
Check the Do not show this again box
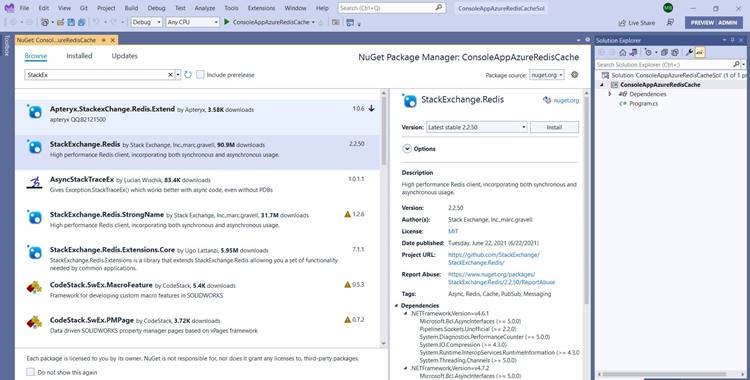pos(31,372)
